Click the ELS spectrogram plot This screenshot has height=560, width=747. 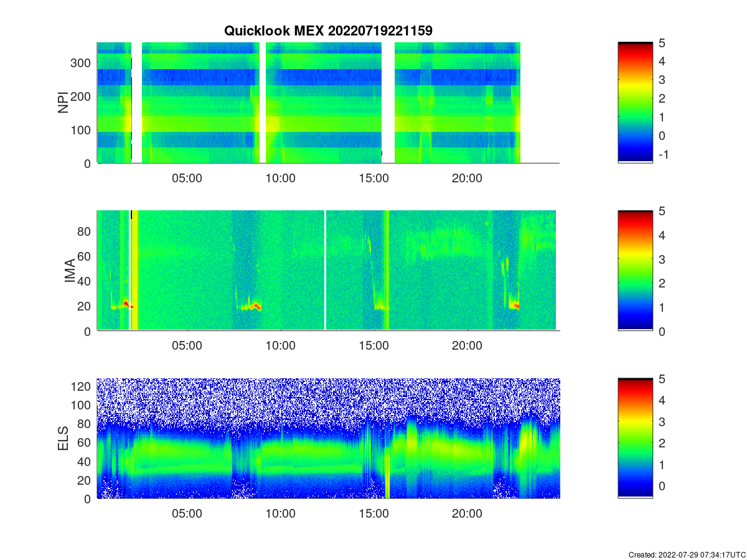328,438
